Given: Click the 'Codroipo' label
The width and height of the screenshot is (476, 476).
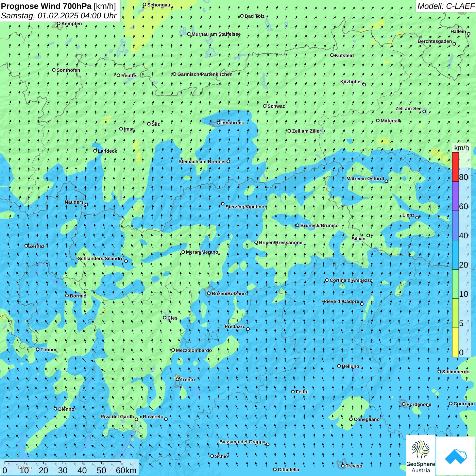Looking at the screenshot, I should coord(464,404).
